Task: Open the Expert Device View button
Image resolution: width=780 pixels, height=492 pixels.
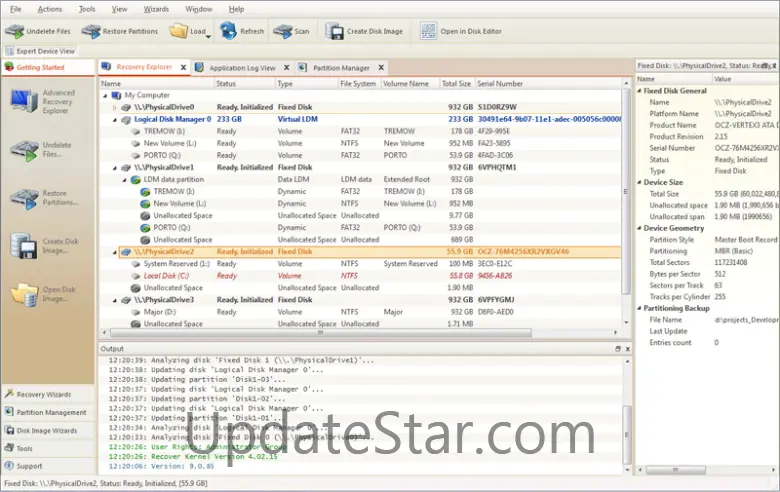Action: pyautogui.click(x=40, y=51)
